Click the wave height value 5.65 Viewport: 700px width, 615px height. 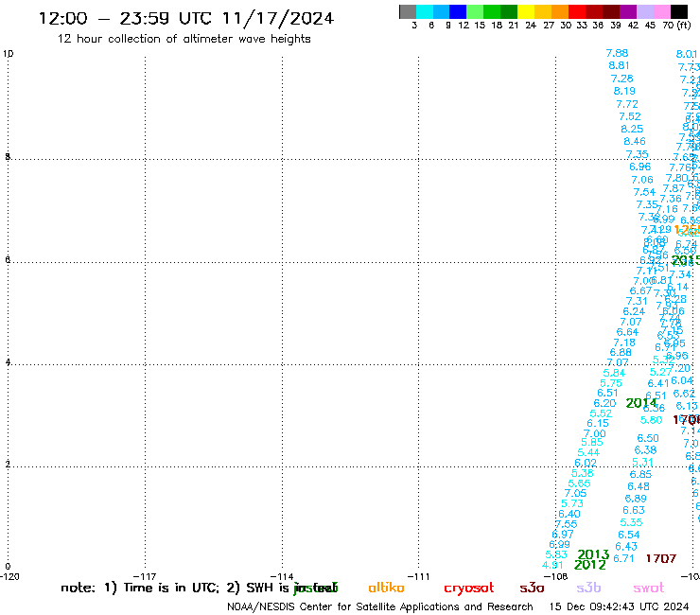click(x=580, y=483)
